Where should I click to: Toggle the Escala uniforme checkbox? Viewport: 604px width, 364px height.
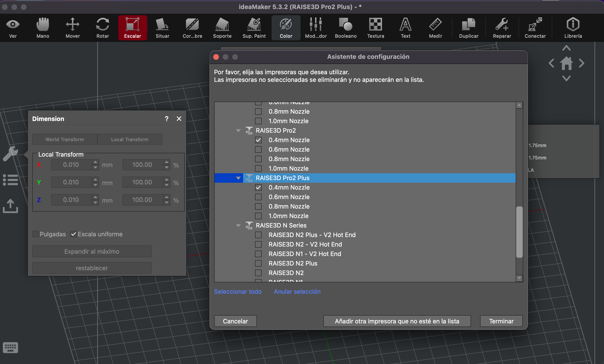tap(73, 234)
